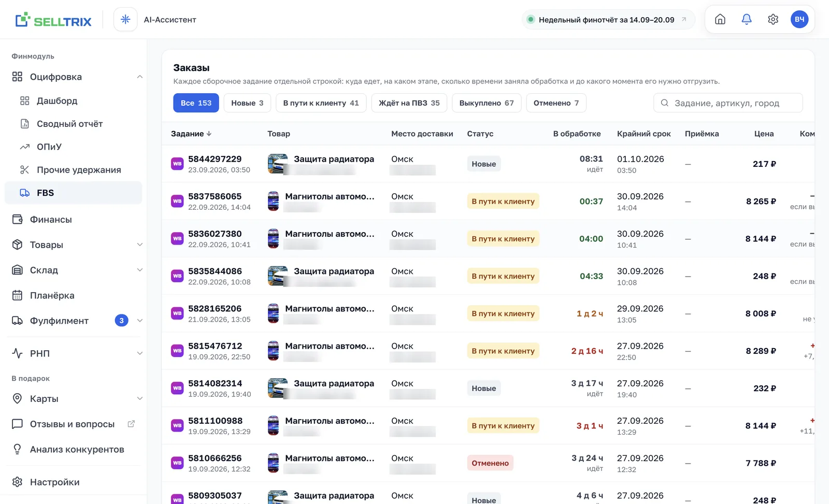
Task: Select the Новые 3 filter tab
Action: [x=247, y=103]
